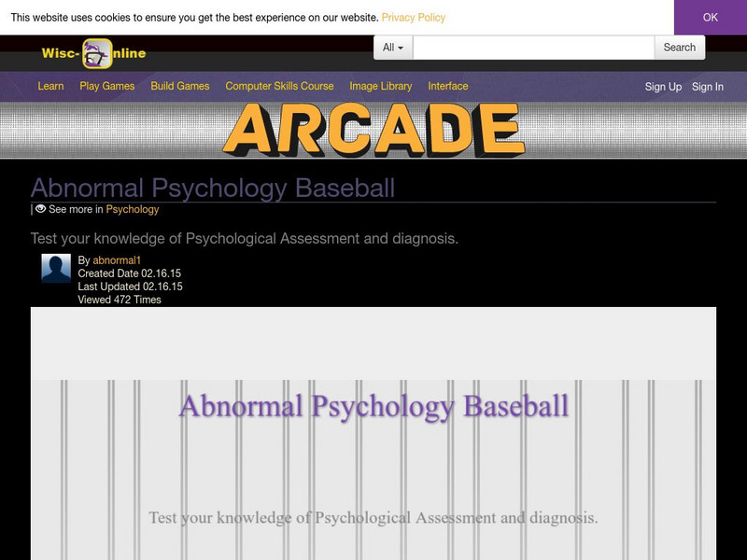747x560 pixels.
Task: Open the Build Games menu item
Action: pyautogui.click(x=178, y=86)
